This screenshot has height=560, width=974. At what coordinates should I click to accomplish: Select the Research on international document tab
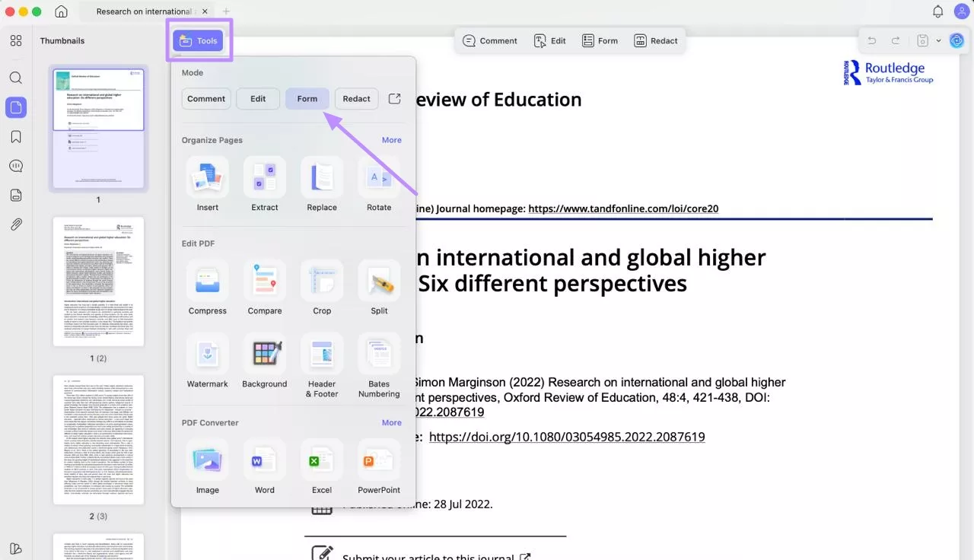pyautogui.click(x=145, y=11)
